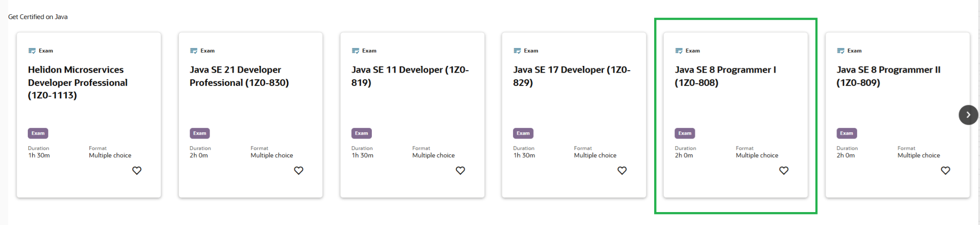Open Helidon Microservices Developer Professional (1Z0-1113) exam
Image resolution: width=980 pixels, height=225 pixels.
[78, 83]
